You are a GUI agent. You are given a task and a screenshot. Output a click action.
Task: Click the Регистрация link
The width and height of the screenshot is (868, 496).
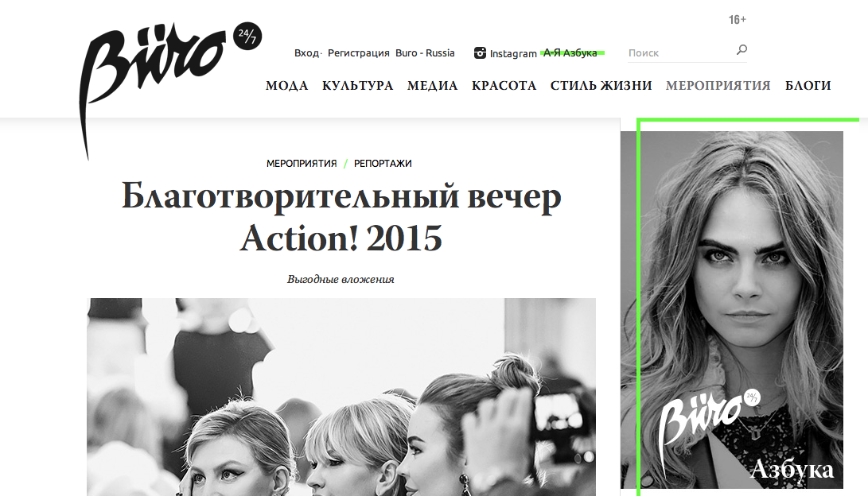pos(359,53)
